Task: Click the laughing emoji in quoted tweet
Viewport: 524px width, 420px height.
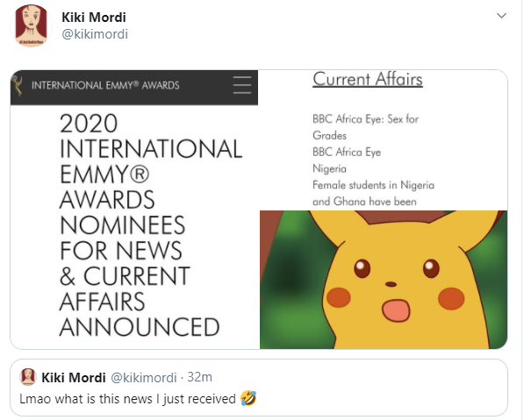Action: click(248, 398)
